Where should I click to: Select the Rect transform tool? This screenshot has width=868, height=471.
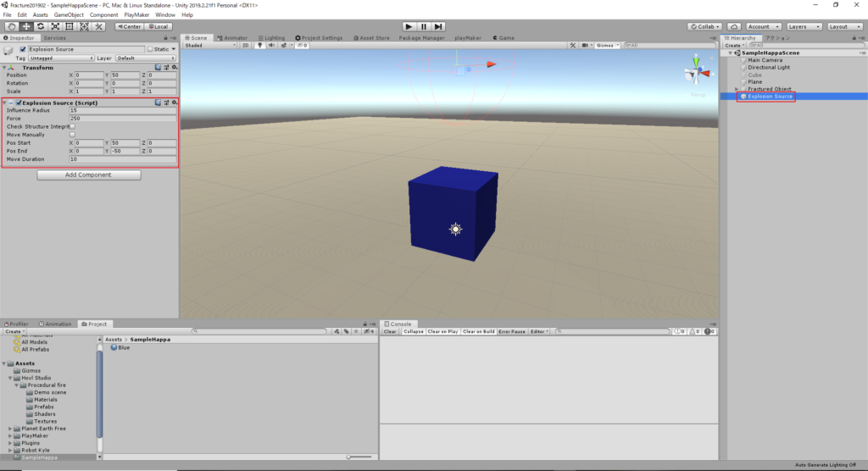tap(70, 26)
